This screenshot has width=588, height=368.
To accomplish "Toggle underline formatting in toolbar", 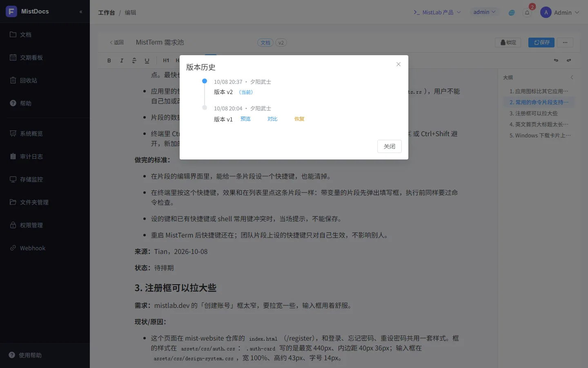I will (147, 61).
